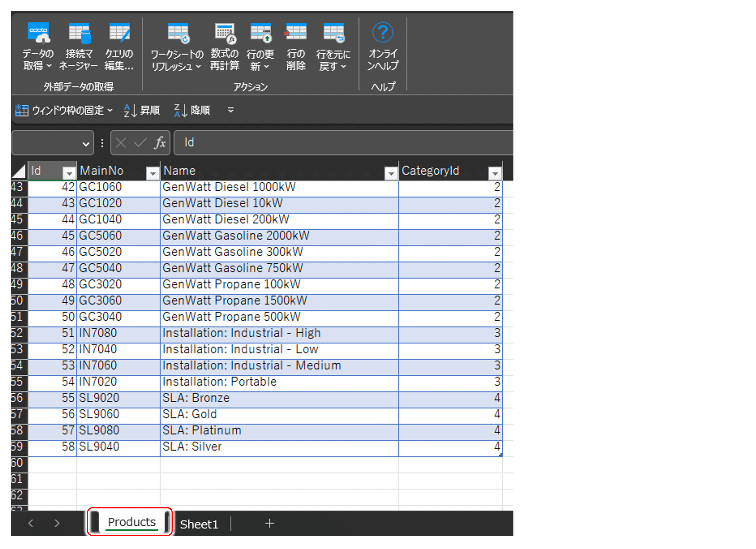The image size is (756, 549).
Task: Sort ascending with the 昇順 button
Action: click(x=142, y=110)
